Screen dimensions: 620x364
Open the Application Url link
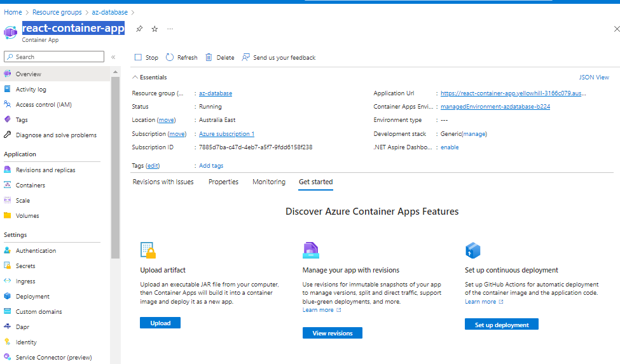pos(513,93)
